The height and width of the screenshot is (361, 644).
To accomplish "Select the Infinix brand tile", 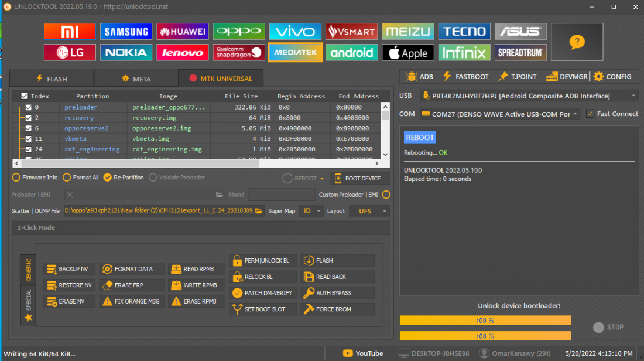I will (x=464, y=52).
